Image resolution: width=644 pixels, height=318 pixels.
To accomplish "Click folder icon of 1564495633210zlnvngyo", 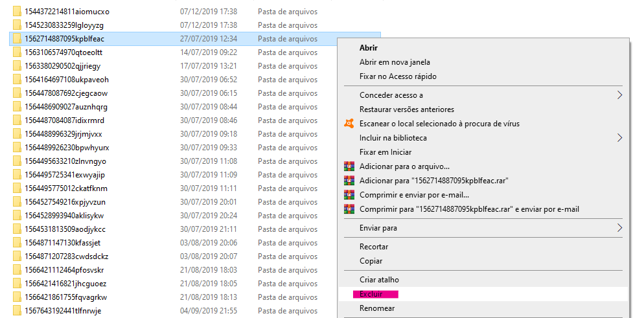I will [x=17, y=161].
